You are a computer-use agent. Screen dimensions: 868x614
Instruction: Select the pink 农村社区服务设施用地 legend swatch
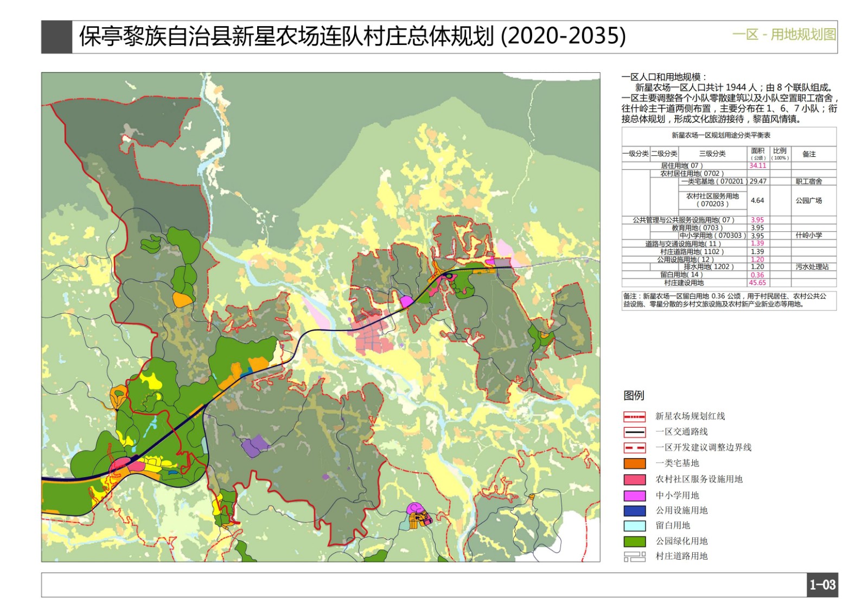634,479
